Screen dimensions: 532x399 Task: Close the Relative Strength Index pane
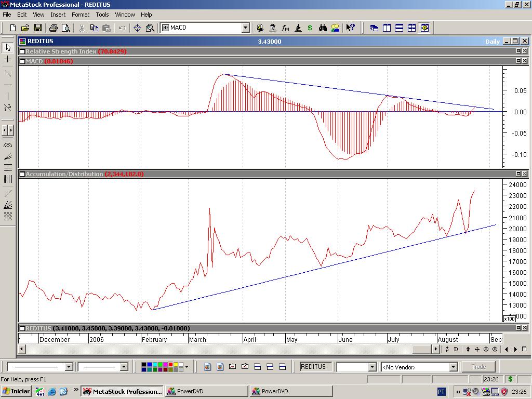pyautogui.click(x=525, y=51)
